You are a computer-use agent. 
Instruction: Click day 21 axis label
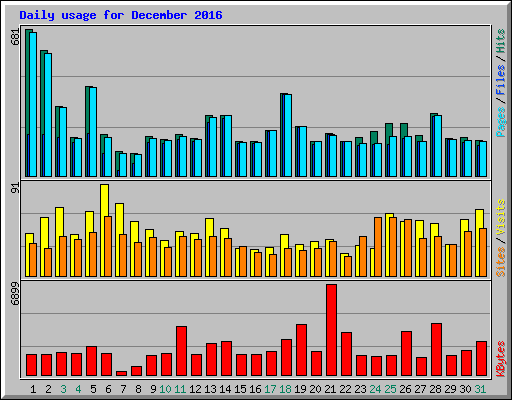[330, 389]
